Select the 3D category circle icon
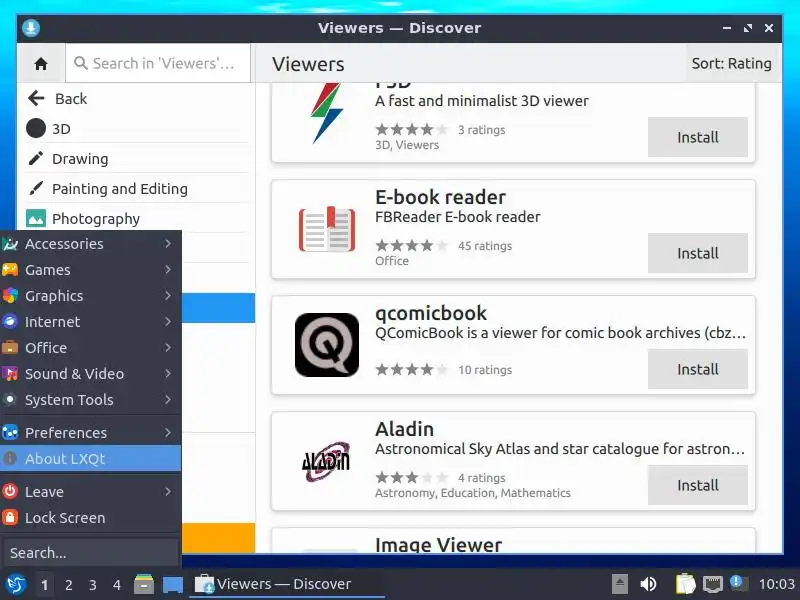The height and width of the screenshot is (600, 800). 36,129
